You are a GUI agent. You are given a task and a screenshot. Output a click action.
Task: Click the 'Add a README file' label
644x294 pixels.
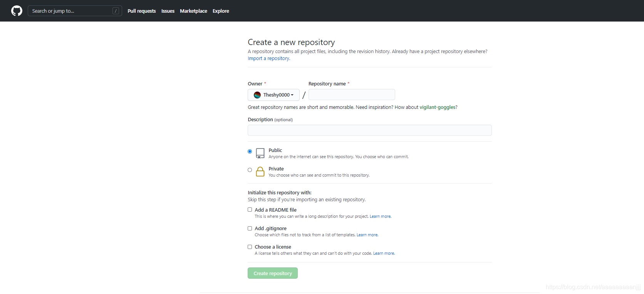click(275, 210)
